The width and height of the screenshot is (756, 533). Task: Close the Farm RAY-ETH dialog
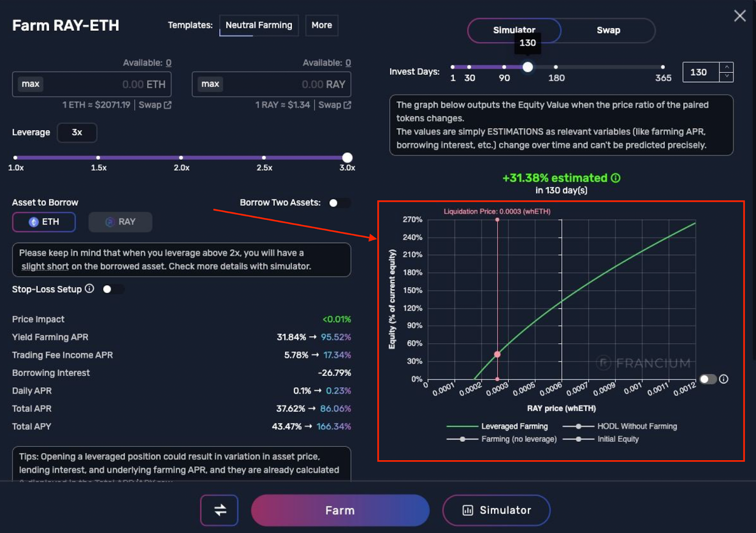[x=739, y=16]
